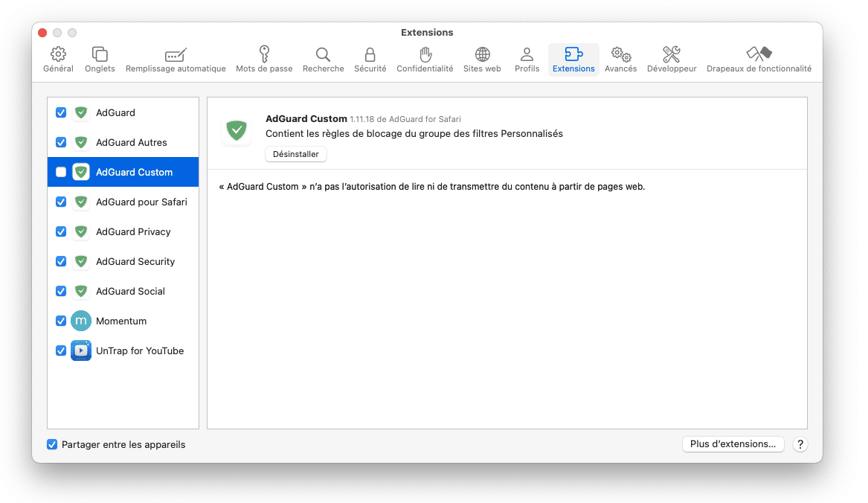Open the Sécurité padlock pane

[x=370, y=60]
